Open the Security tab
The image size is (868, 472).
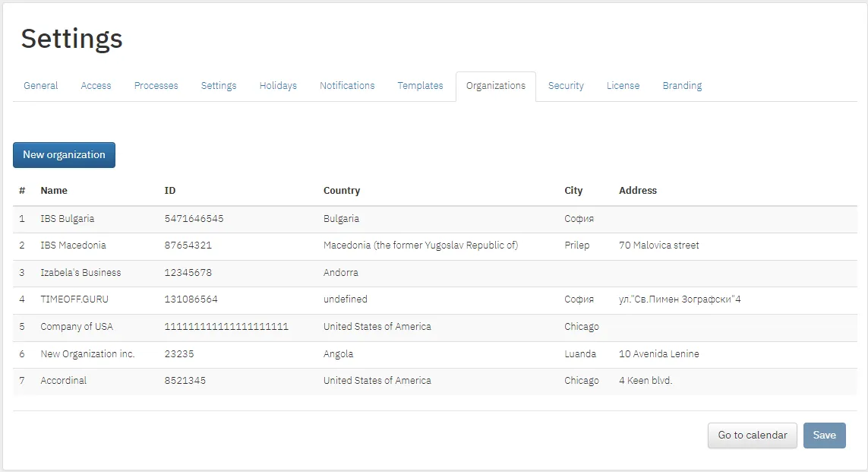566,86
